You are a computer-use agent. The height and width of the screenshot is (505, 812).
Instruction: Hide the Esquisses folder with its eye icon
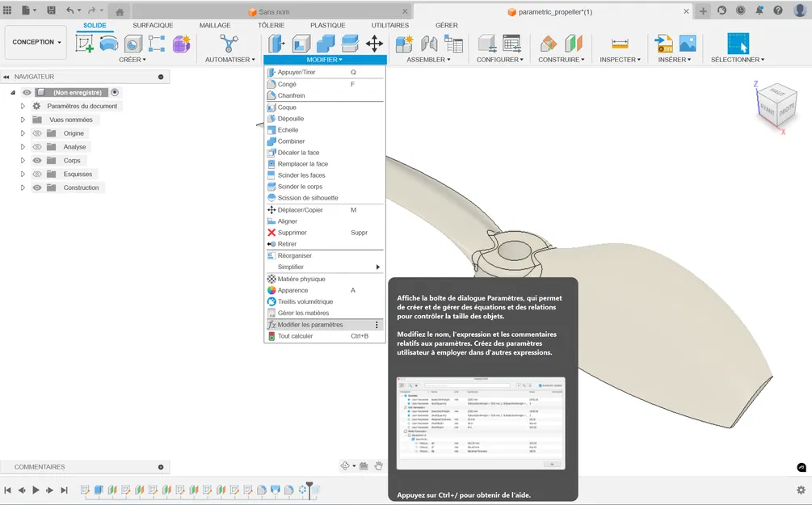click(x=37, y=174)
